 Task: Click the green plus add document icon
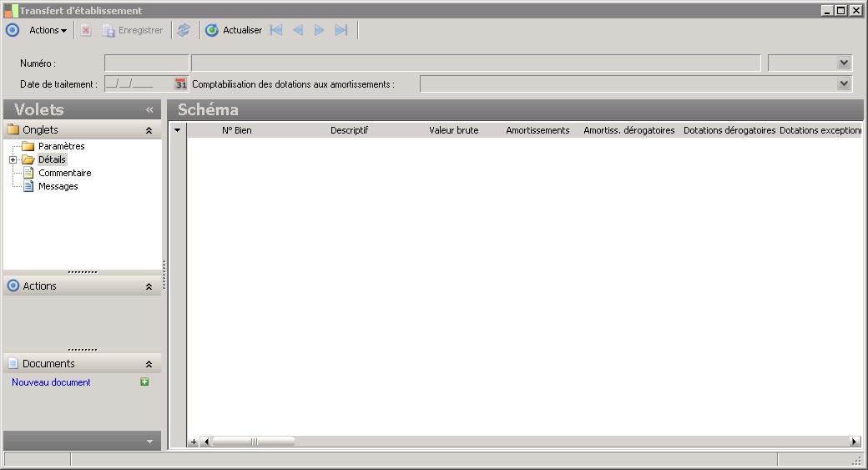[x=144, y=382]
